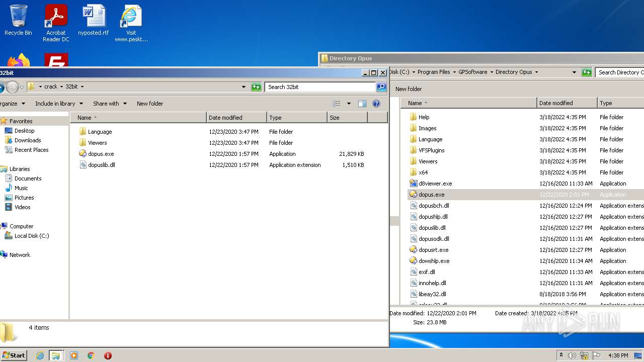Screen dimensions: 644x362
Task: Click the Search Directory Opus field
Action: (620, 72)
